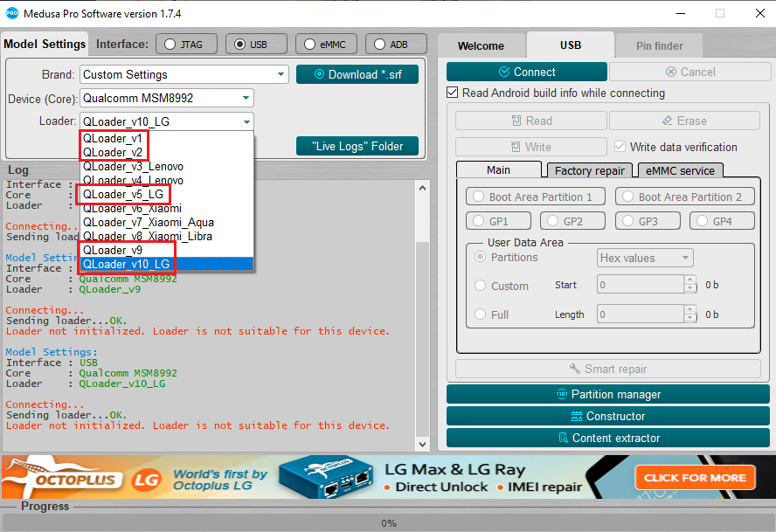776x532 pixels.
Task: Select ADB interface radio button
Action: click(x=379, y=44)
